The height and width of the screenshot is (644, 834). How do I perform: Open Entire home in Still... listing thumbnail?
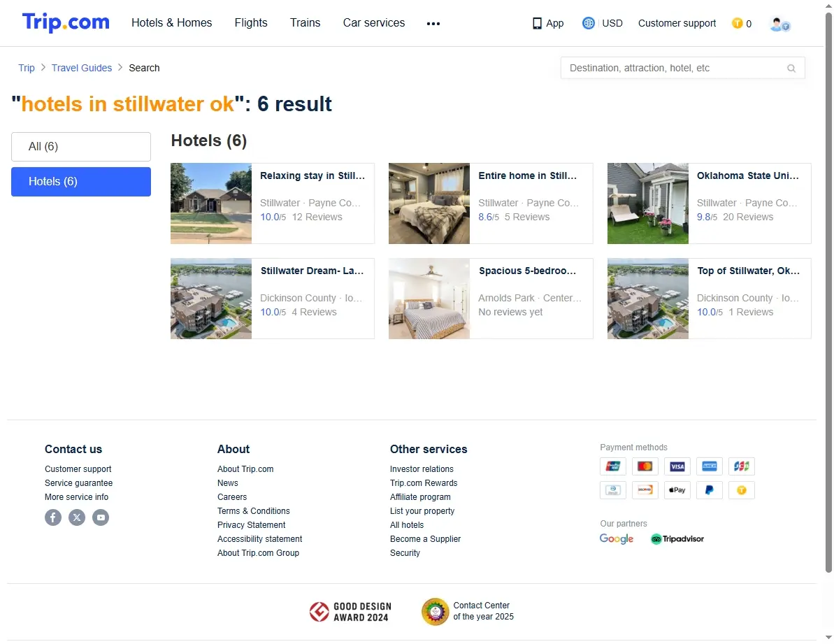point(429,203)
